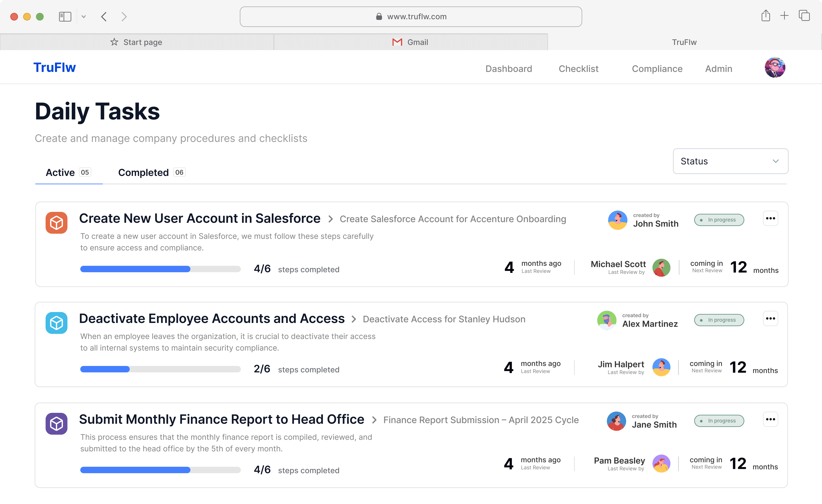
Task: Open three-dot menu on the Salesforce task card
Action: [x=770, y=219]
